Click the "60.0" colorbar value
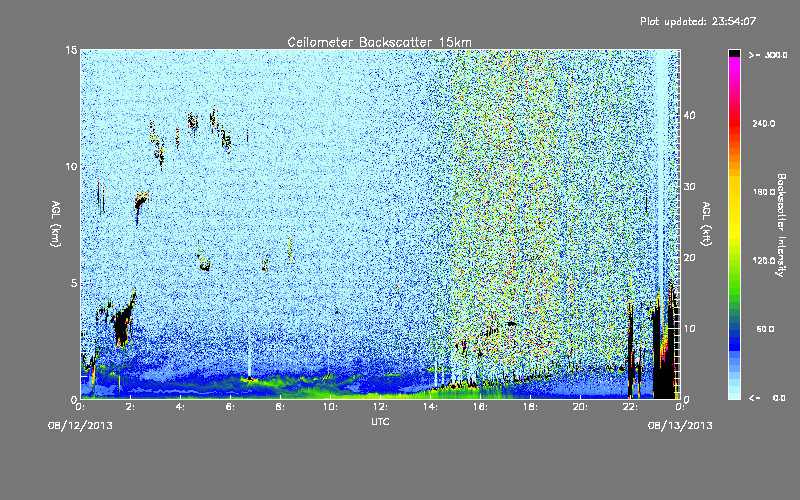Image resolution: width=800 pixels, height=500 pixels. pyautogui.click(x=765, y=329)
